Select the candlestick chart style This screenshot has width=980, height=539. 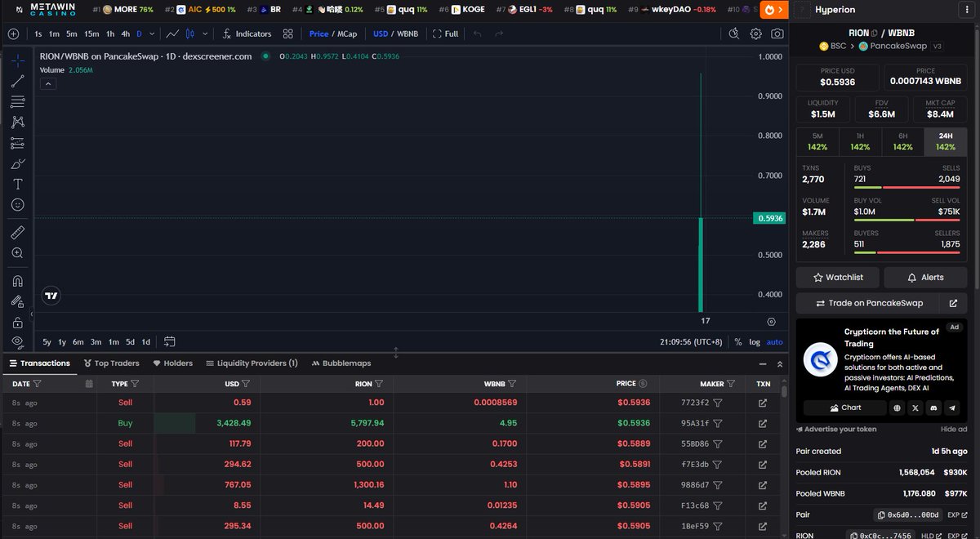point(190,33)
